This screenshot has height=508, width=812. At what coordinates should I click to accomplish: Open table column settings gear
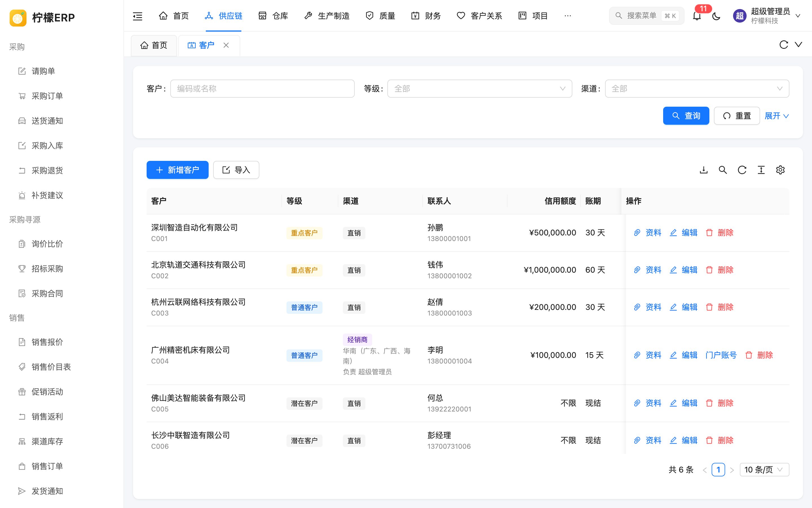780,170
